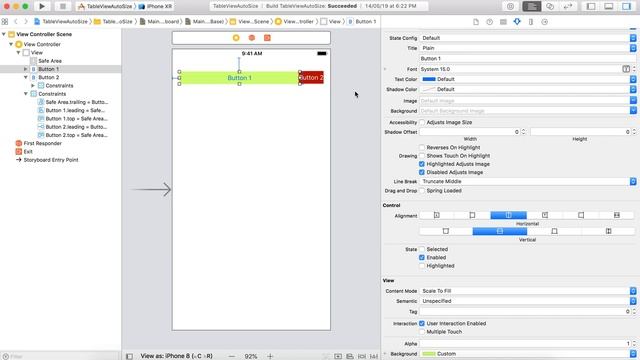Viewport: 640px width, 360px height.
Task: Open Resolve Auto Layout Issues menu
Action: [373, 356]
